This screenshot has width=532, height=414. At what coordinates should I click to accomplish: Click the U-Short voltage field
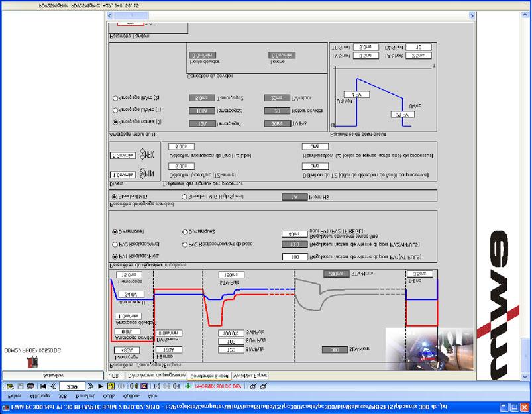[x=356, y=95]
